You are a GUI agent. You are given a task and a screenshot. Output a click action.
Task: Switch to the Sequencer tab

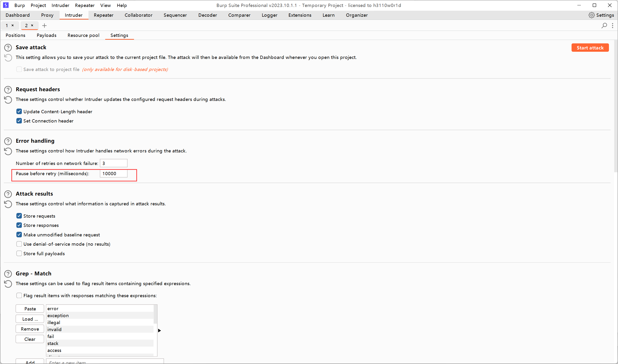point(175,15)
